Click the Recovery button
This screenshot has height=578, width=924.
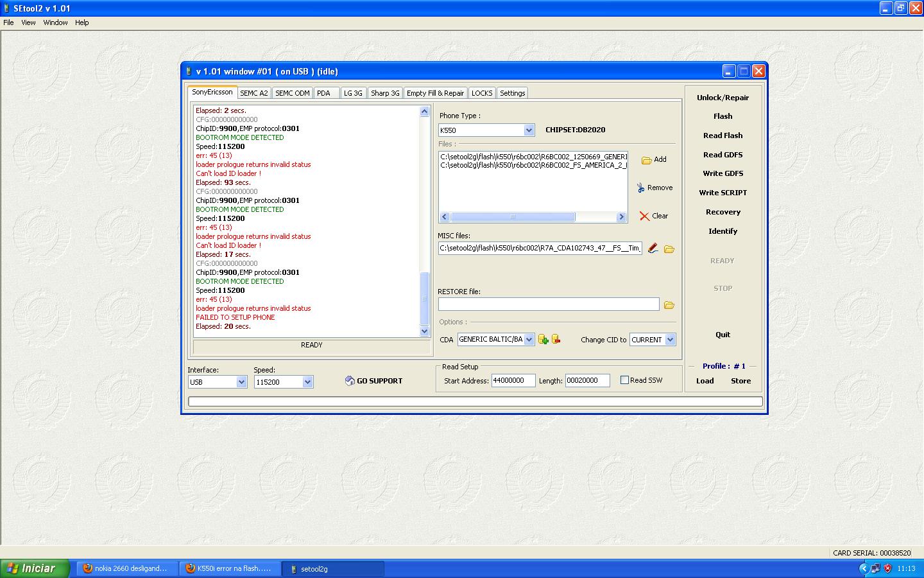[x=723, y=212]
